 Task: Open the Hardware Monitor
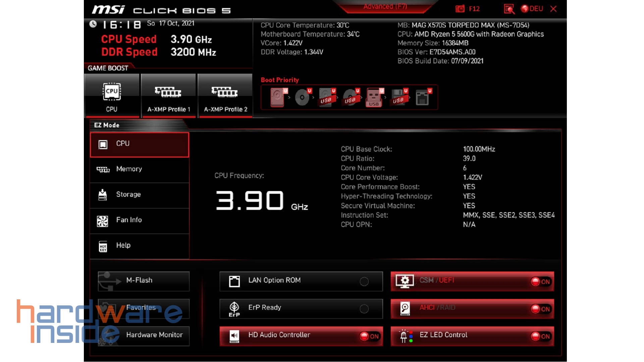[x=143, y=335]
